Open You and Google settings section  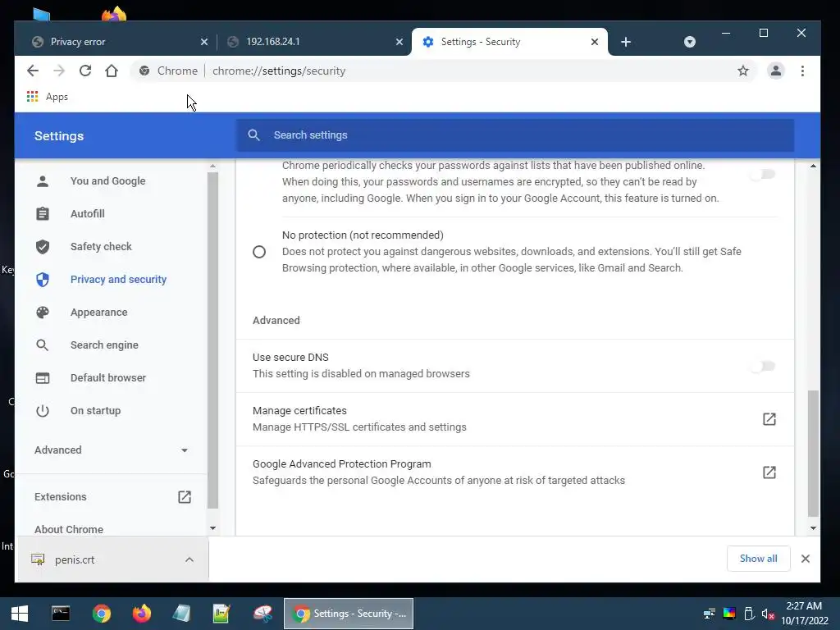pos(107,181)
